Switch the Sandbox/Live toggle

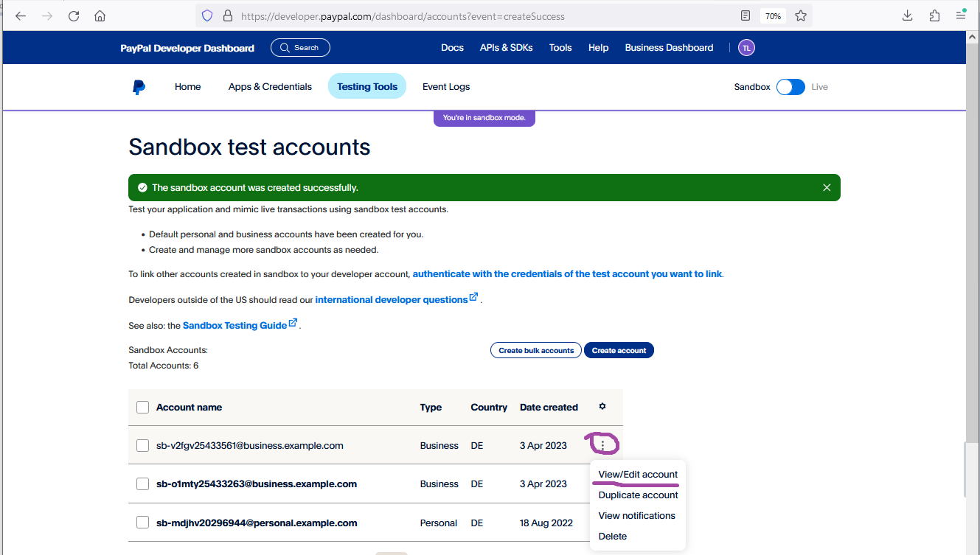790,87
